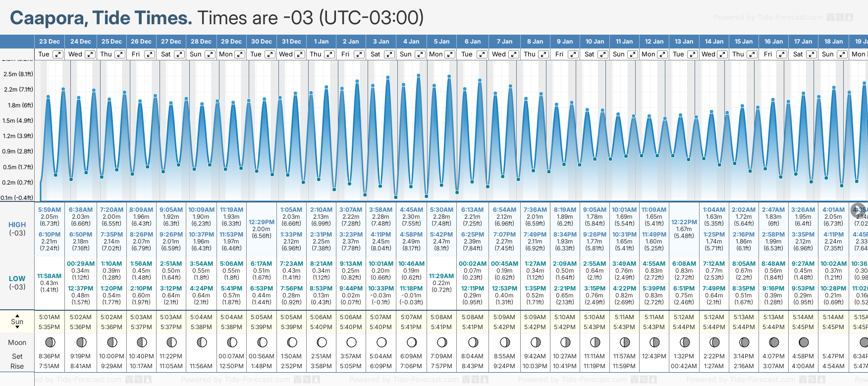
Task: Click the 12:22PM high tide on 13 Jan
Action: [x=684, y=222]
